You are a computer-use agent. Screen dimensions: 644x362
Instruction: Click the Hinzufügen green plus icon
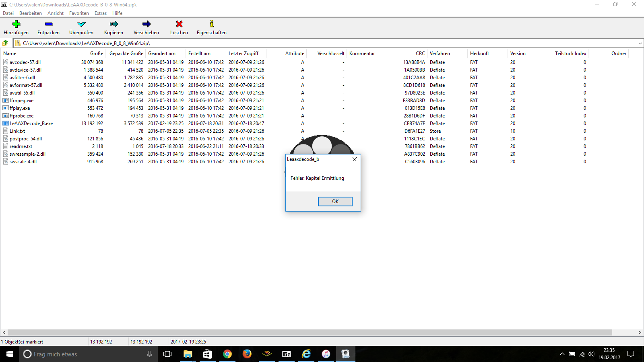(16, 24)
